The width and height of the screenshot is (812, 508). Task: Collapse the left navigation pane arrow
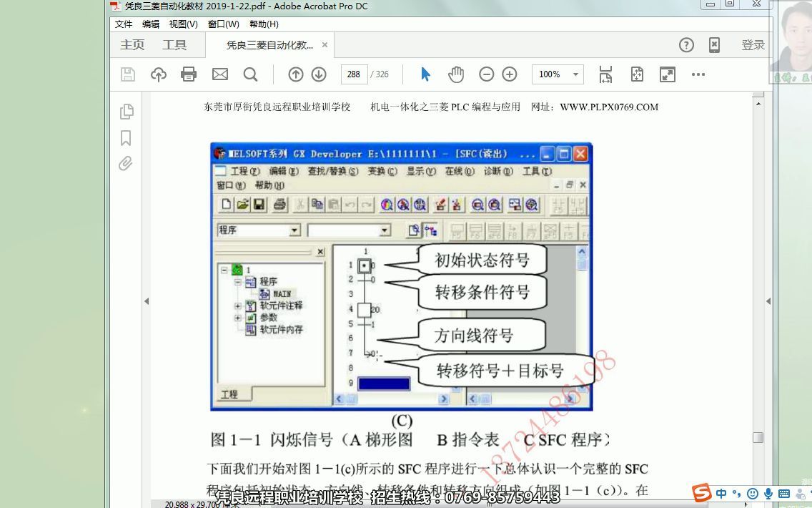147,301
